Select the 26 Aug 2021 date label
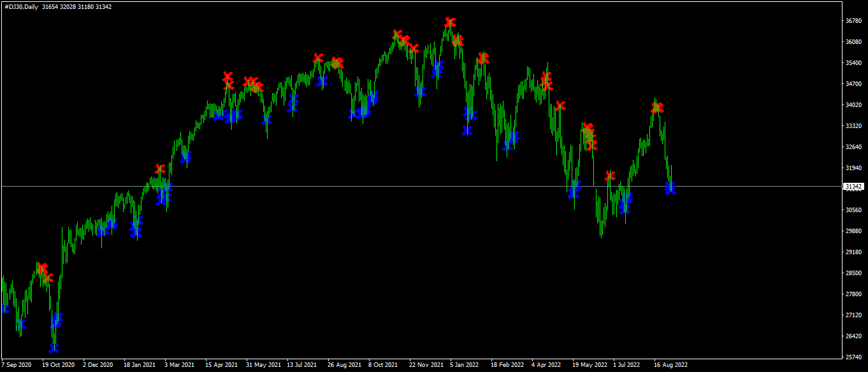 point(344,365)
